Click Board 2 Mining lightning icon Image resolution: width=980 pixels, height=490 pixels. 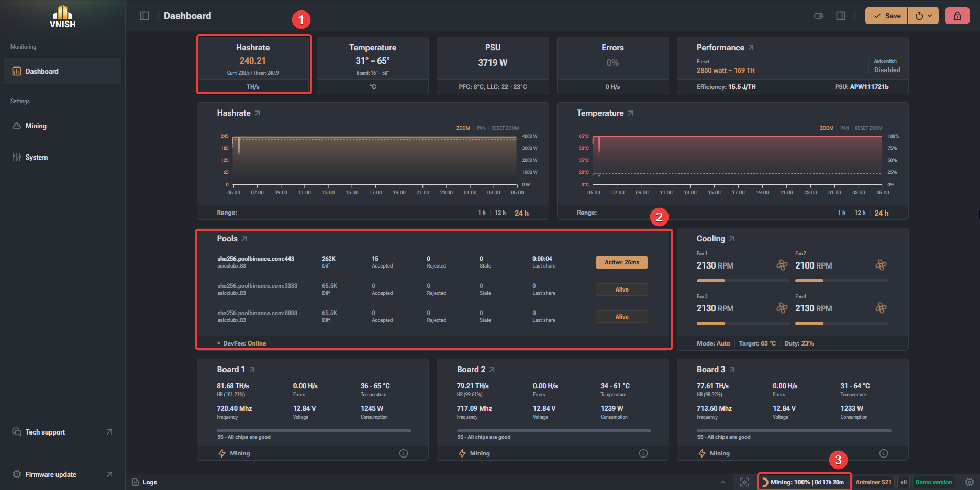tap(462, 453)
